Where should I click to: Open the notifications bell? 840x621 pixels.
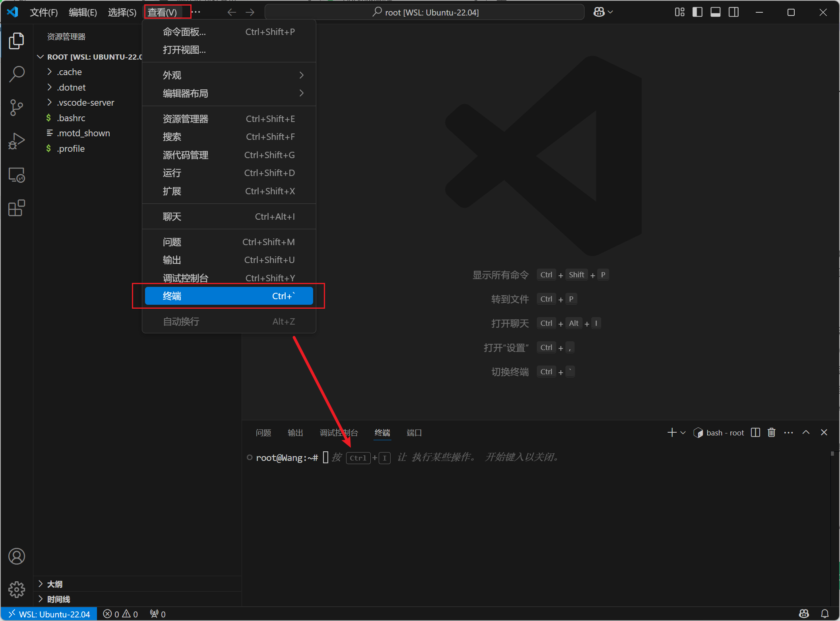click(824, 613)
